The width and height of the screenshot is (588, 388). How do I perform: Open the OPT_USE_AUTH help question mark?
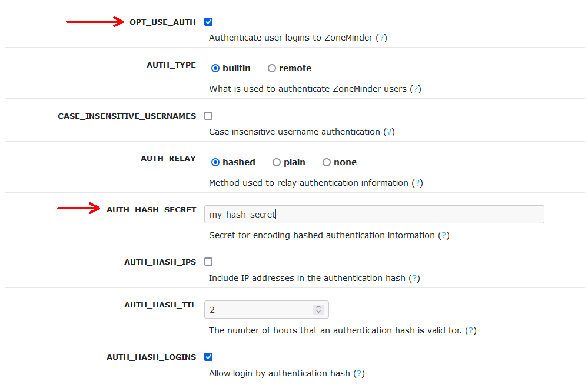[x=381, y=38]
